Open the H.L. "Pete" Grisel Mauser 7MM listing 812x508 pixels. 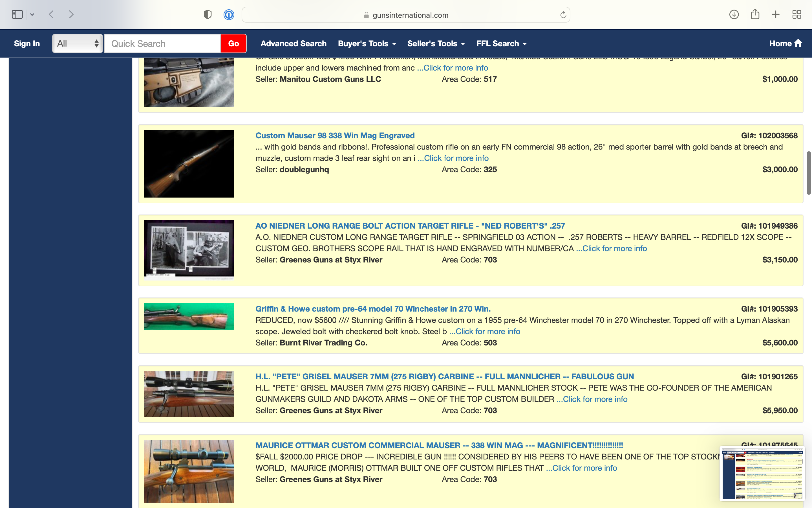coord(445,377)
